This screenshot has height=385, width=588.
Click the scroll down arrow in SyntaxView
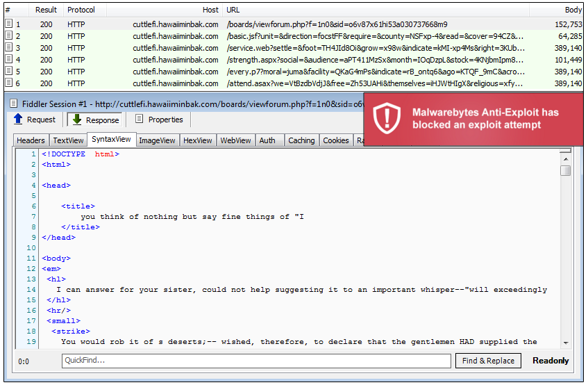566,343
